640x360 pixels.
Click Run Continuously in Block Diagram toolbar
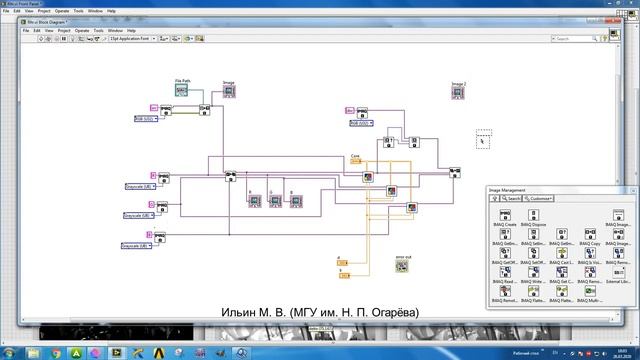48,38
